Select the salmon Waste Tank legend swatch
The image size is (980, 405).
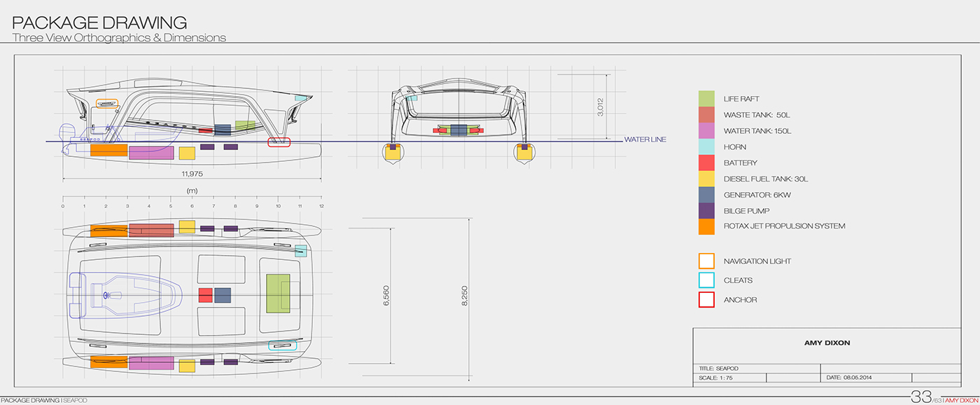(x=706, y=115)
